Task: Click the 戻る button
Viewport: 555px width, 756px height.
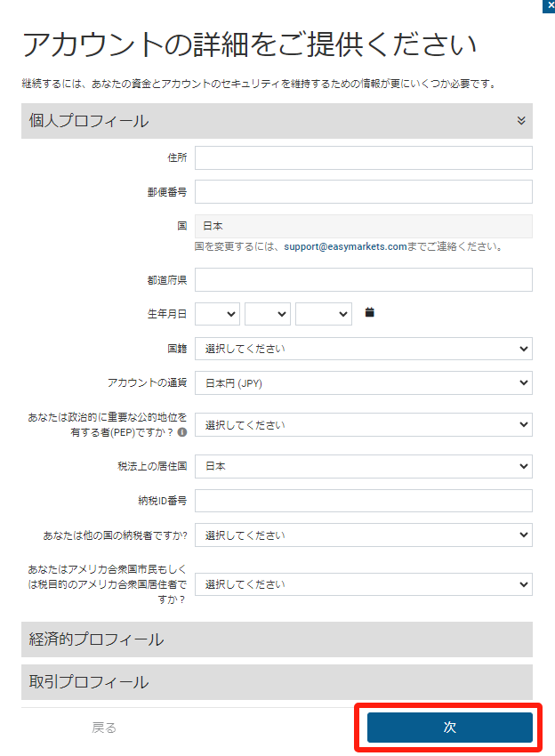Action: (104, 728)
